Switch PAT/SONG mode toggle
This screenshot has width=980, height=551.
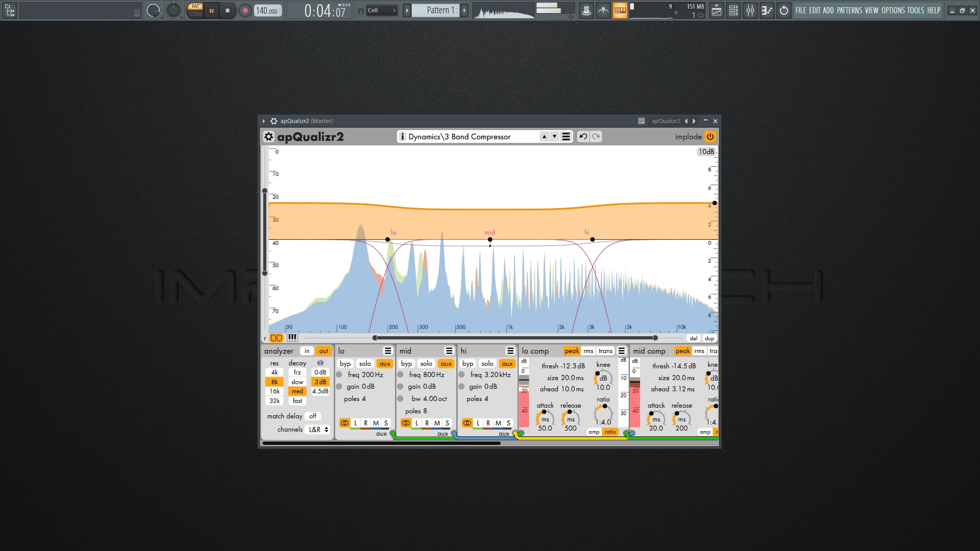[195, 10]
